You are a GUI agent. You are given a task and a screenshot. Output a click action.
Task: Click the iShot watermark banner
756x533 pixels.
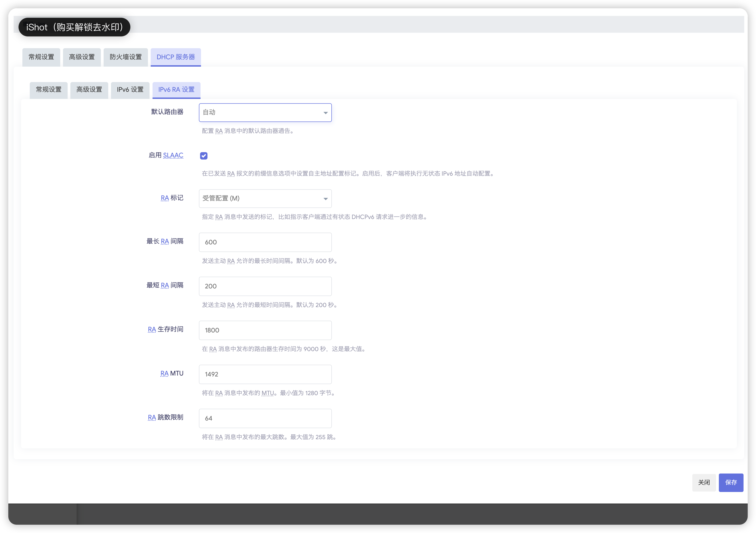(74, 27)
